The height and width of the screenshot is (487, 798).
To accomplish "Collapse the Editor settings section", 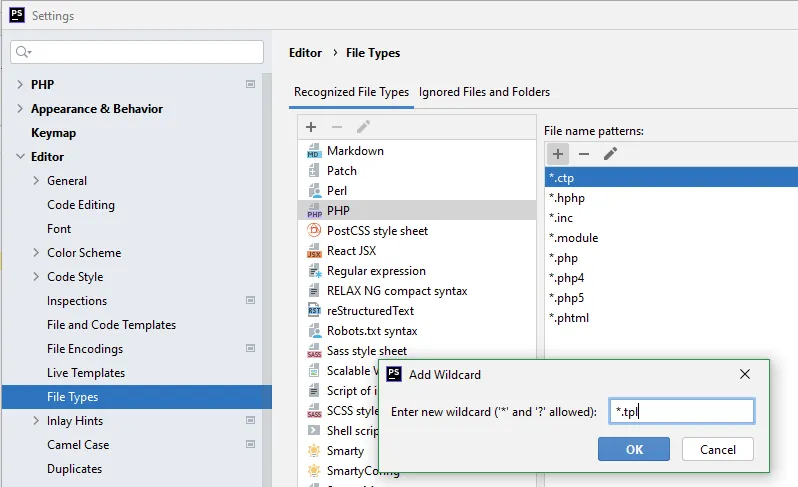I will 20,157.
